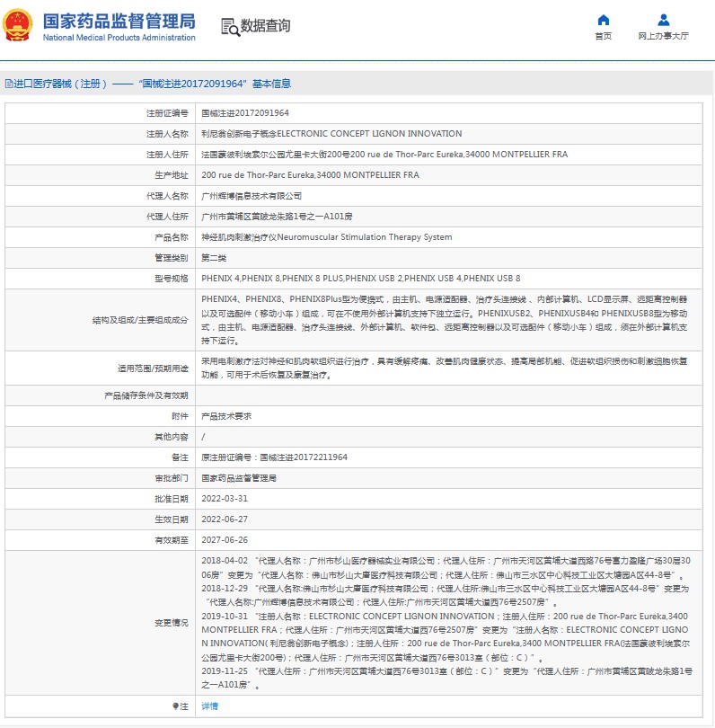The image size is (715, 728).
Task: Open the 网上办事大厅 user icon
Action: pos(664,20)
